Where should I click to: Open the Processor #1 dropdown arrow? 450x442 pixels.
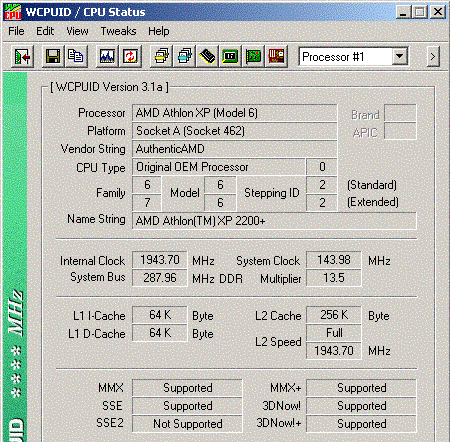click(x=399, y=57)
